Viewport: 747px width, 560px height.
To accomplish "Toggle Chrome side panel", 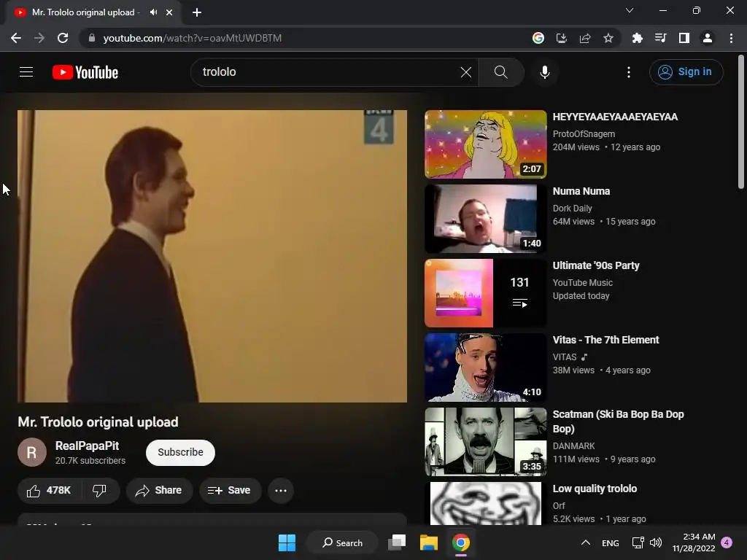I will pos(684,38).
